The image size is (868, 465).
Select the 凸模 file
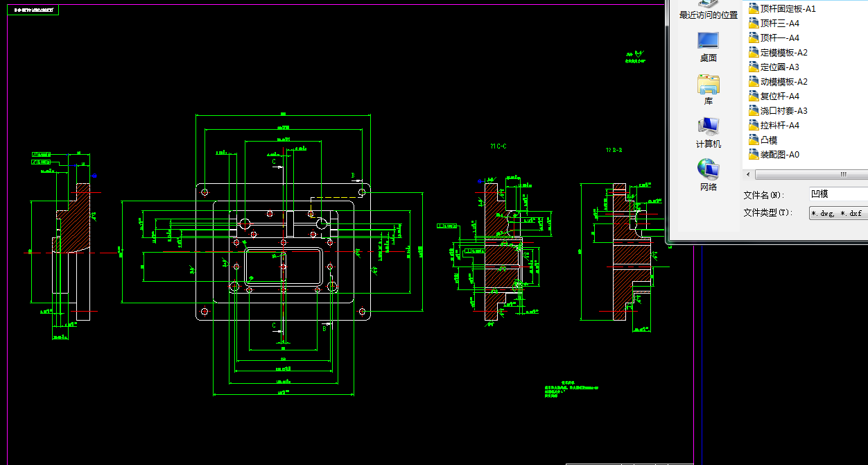763,140
